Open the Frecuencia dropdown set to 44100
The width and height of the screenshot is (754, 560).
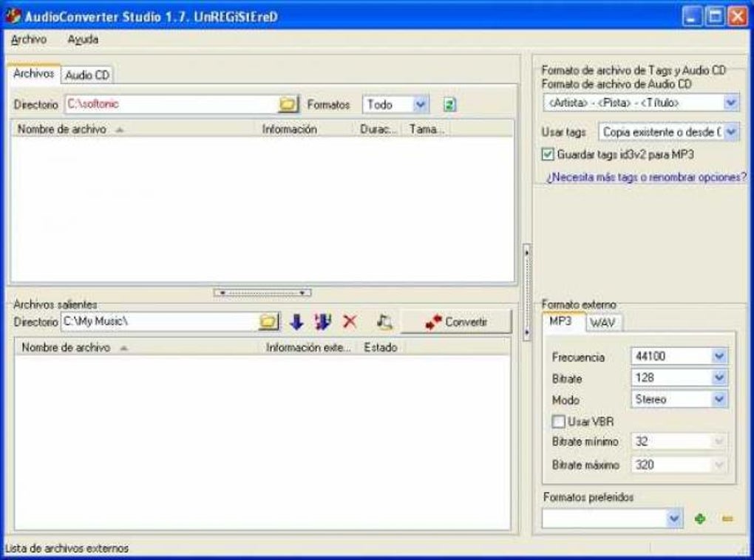pyautogui.click(x=719, y=358)
